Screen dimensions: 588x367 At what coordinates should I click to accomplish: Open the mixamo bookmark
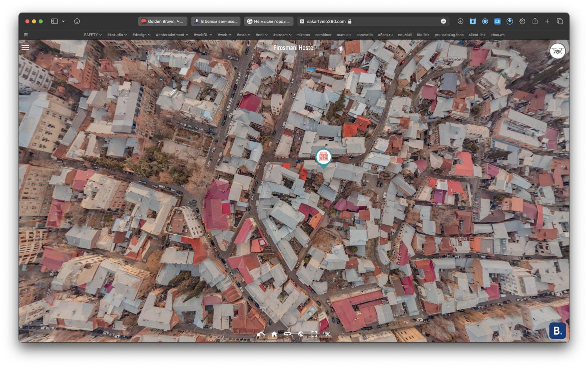tap(303, 35)
